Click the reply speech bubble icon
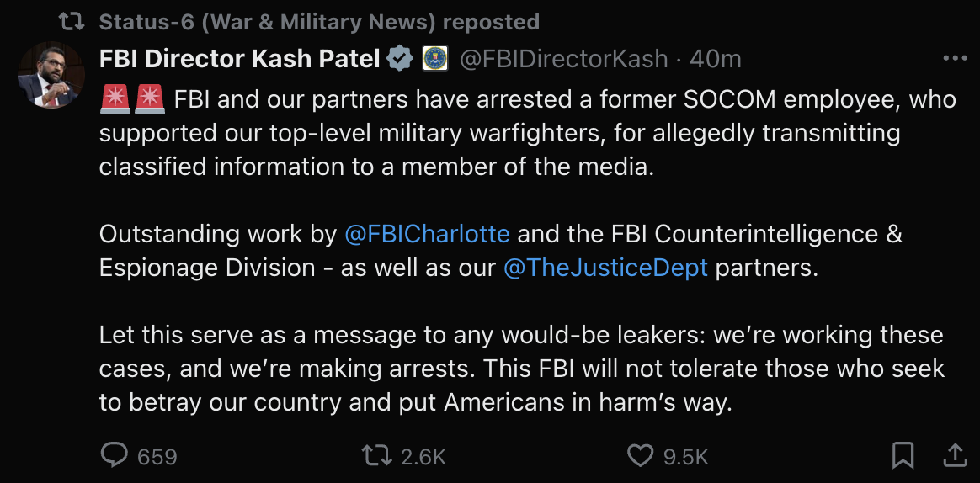The width and height of the screenshot is (980, 483). [x=114, y=455]
